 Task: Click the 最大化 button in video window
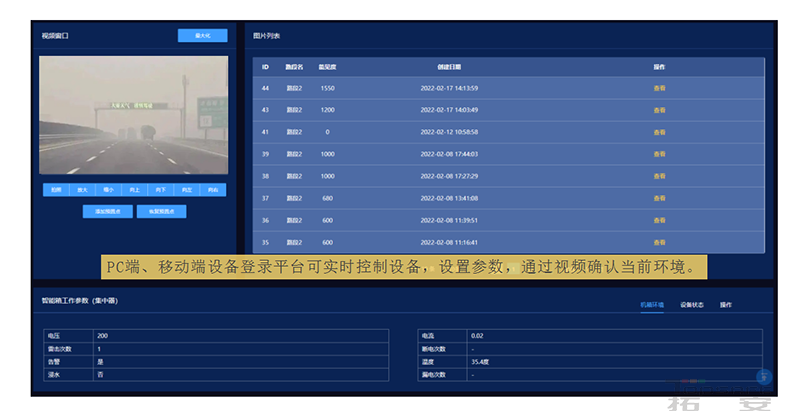(202, 35)
